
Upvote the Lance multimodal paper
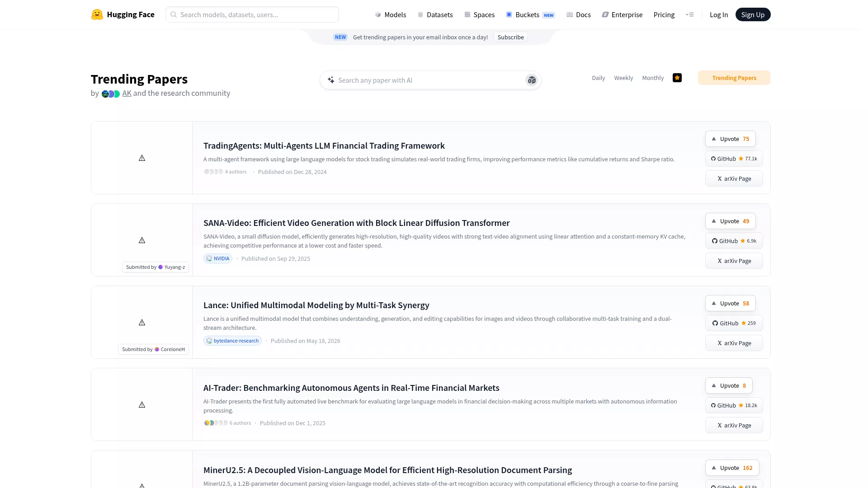731,303
